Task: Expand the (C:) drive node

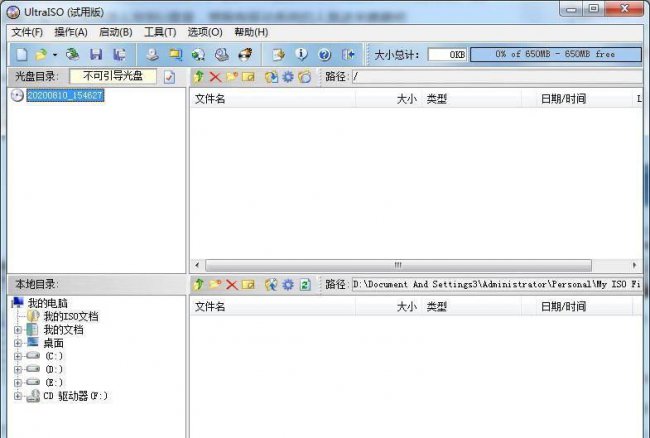Action: (x=18, y=356)
